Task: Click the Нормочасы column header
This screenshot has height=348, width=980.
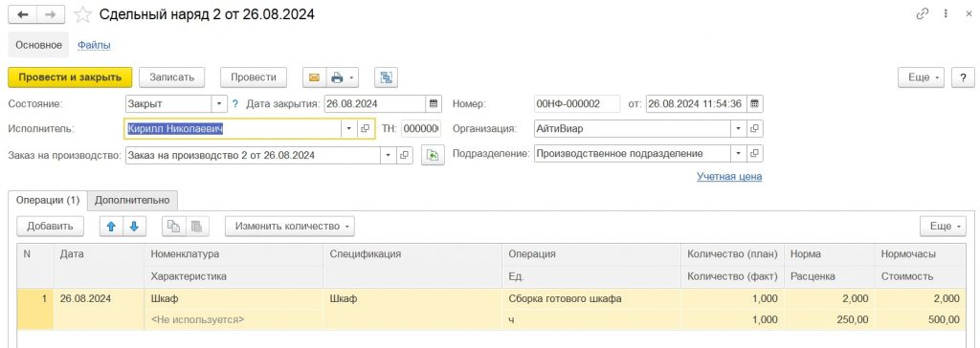Action: coord(920,254)
